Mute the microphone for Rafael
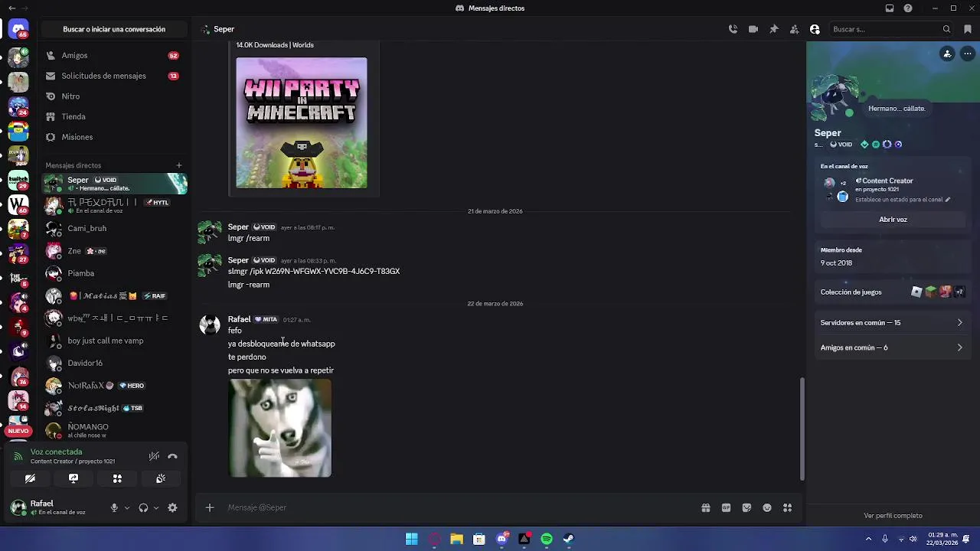 114,507
